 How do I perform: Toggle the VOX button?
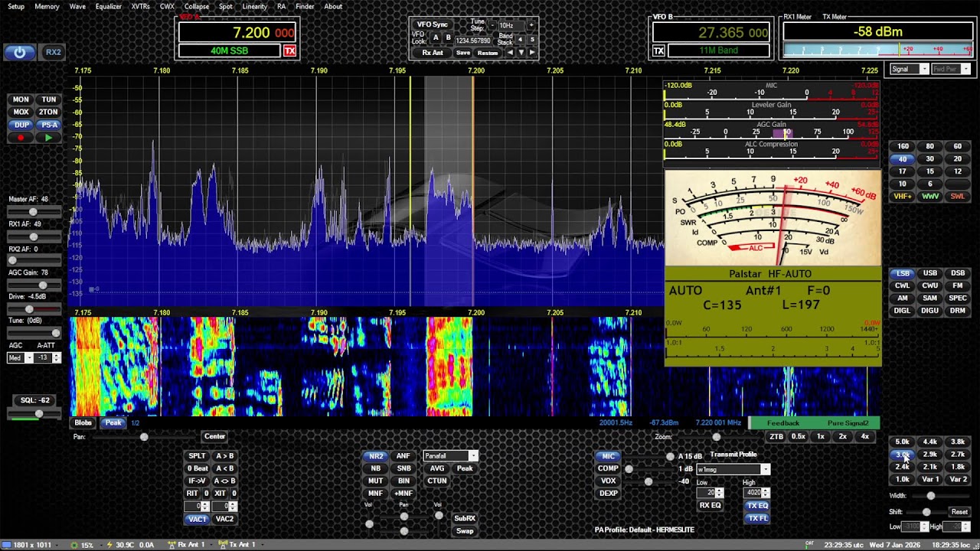click(608, 481)
